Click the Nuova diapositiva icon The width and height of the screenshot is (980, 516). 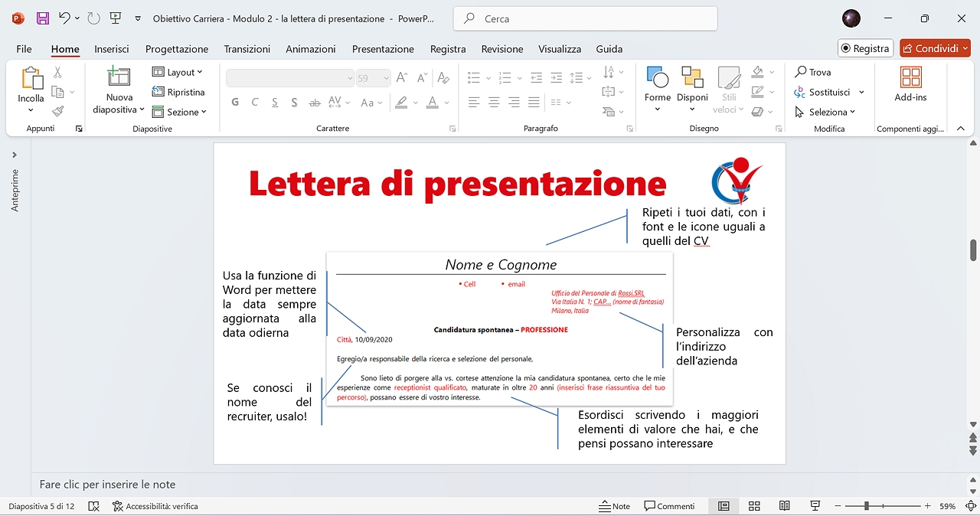click(119, 78)
